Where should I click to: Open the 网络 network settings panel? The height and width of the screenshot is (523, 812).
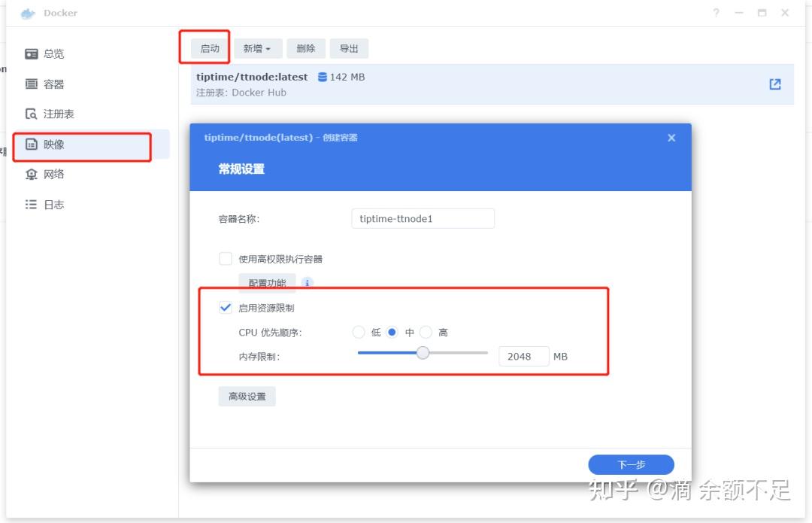click(x=53, y=174)
